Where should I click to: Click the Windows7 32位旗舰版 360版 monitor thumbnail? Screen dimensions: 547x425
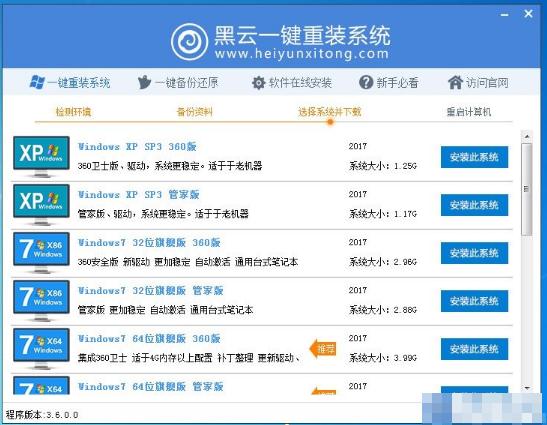(41, 253)
